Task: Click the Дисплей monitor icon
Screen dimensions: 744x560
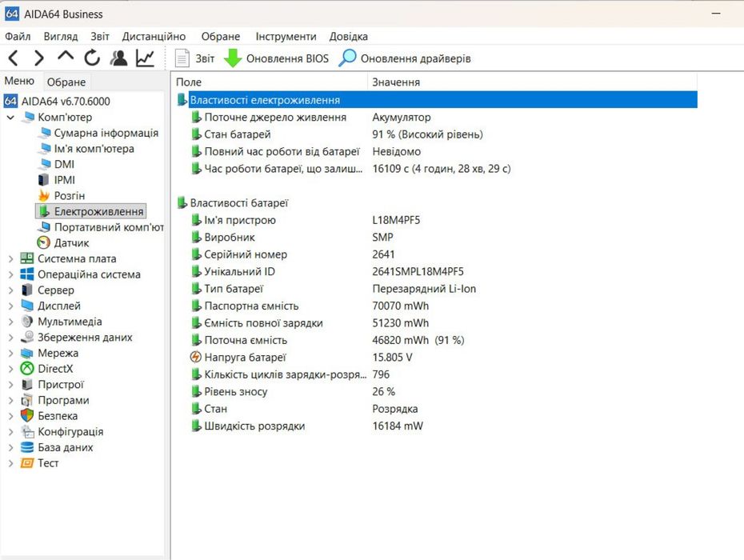Action: (27, 306)
